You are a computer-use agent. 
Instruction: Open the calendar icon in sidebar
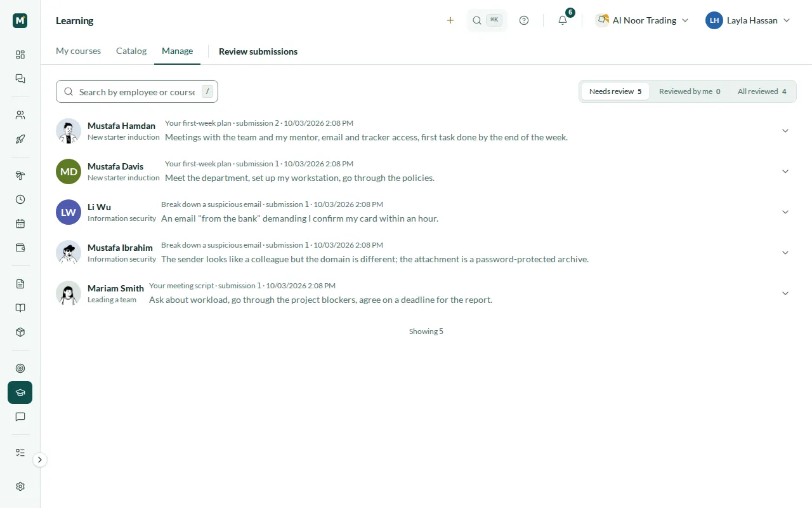coord(20,224)
